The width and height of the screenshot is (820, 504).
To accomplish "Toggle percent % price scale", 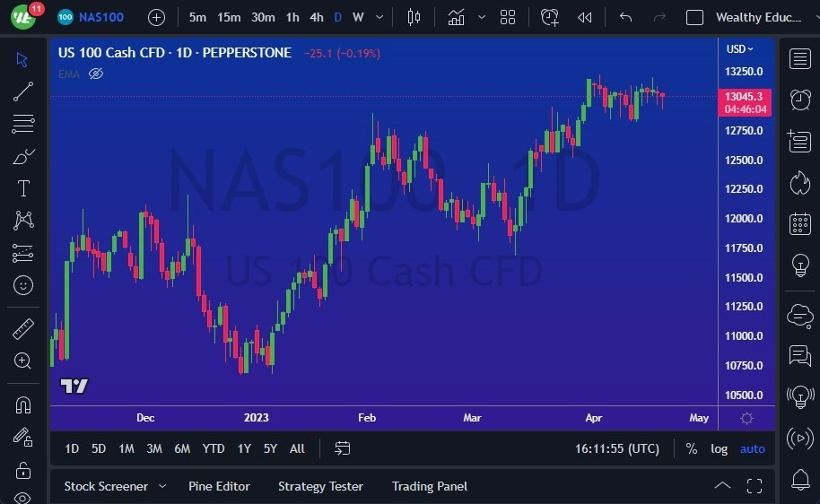I will coord(692,448).
